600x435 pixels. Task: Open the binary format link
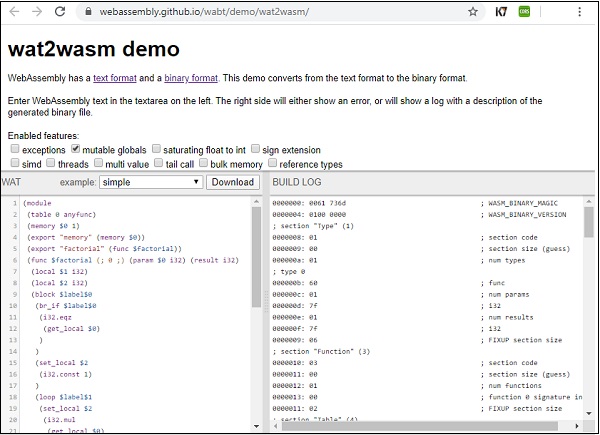point(191,78)
